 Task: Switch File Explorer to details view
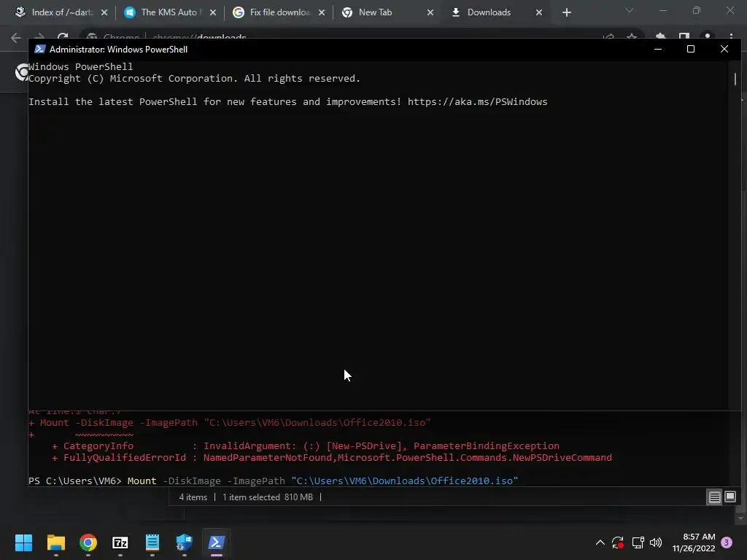[x=714, y=497]
